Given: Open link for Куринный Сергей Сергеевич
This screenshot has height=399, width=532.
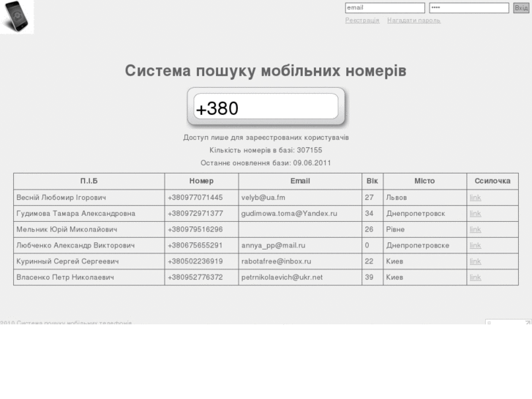Looking at the screenshot, I should (x=475, y=261).
